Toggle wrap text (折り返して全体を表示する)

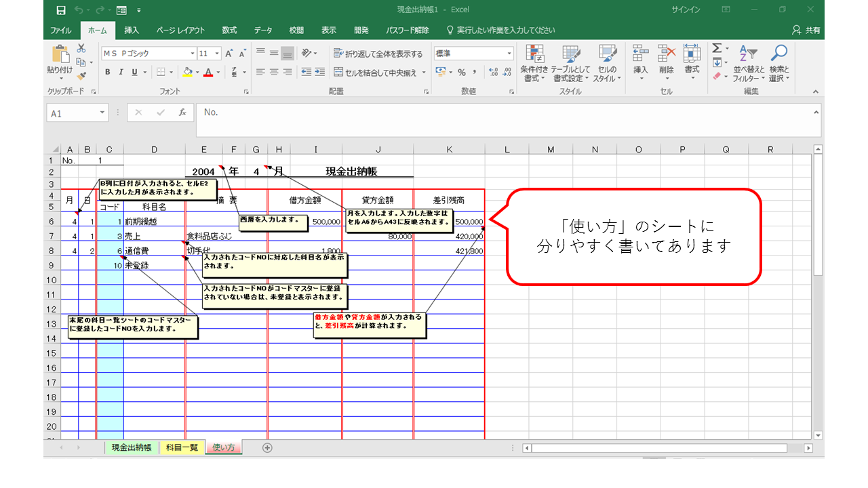(380, 54)
